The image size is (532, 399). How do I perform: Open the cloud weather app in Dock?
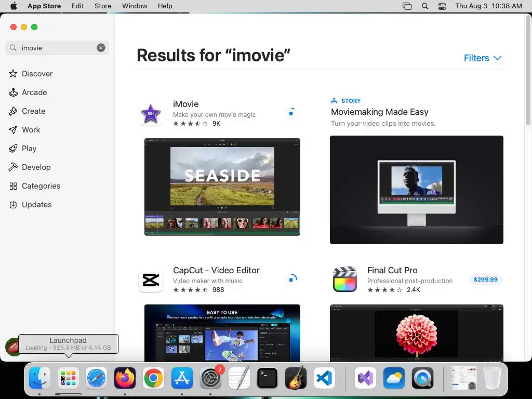tap(394, 378)
